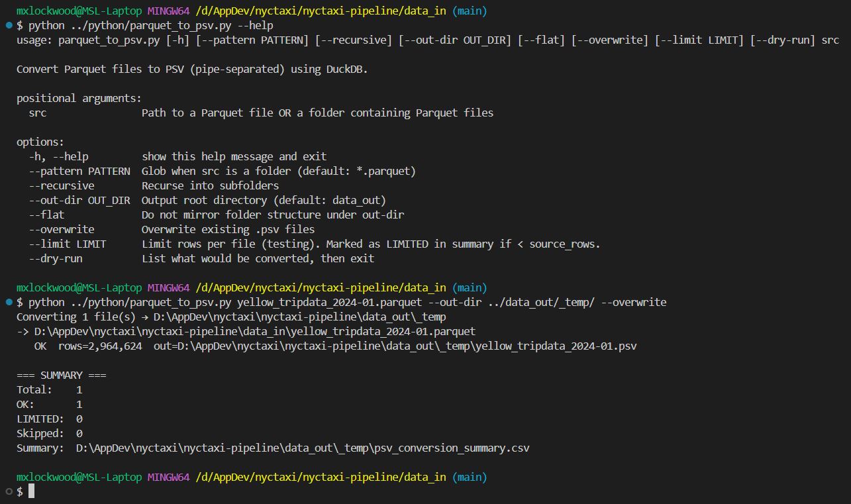Click "Do not mirror folder structure under out-dir"

point(273,215)
